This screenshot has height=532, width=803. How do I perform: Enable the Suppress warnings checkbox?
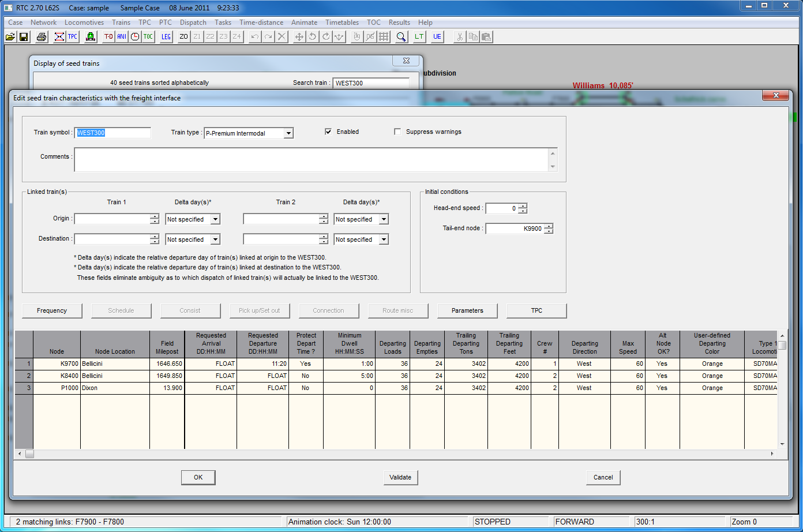point(397,132)
